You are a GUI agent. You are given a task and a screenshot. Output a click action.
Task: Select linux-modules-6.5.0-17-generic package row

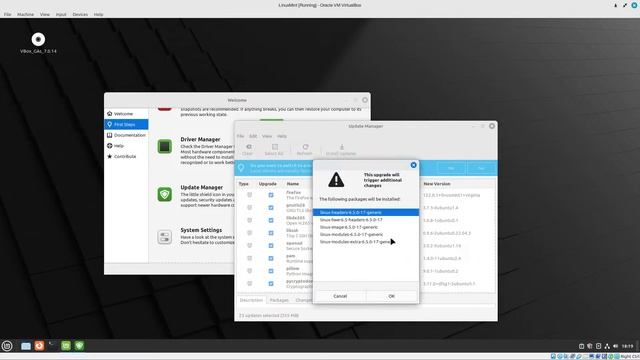[x=366, y=234]
